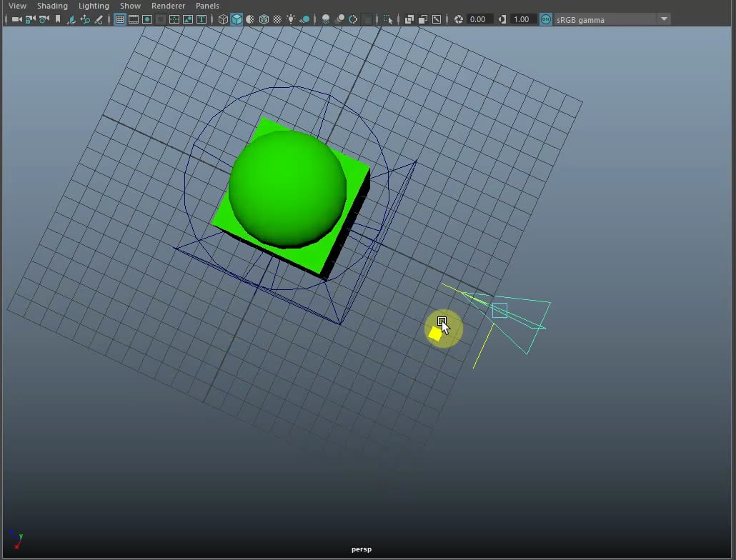Viewport: 736px width, 560px height.
Task: Click the Depth of Field icon
Action: (367, 19)
